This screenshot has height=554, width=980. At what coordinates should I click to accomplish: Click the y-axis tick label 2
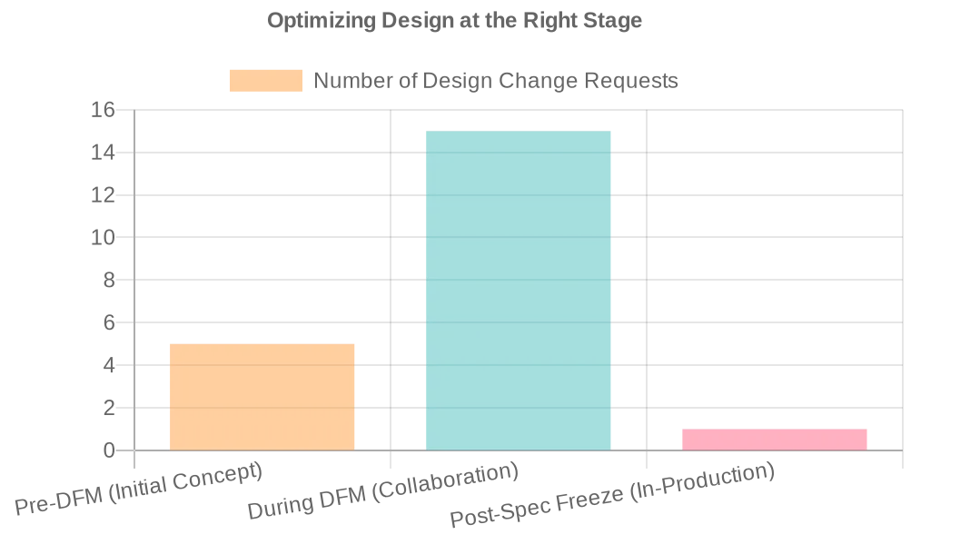point(108,408)
